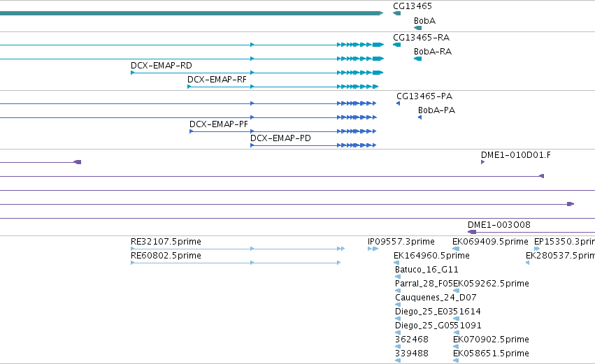This screenshot has width=595, height=364.
Task: Click the BobA-RA transcript label
Action: 433,52
